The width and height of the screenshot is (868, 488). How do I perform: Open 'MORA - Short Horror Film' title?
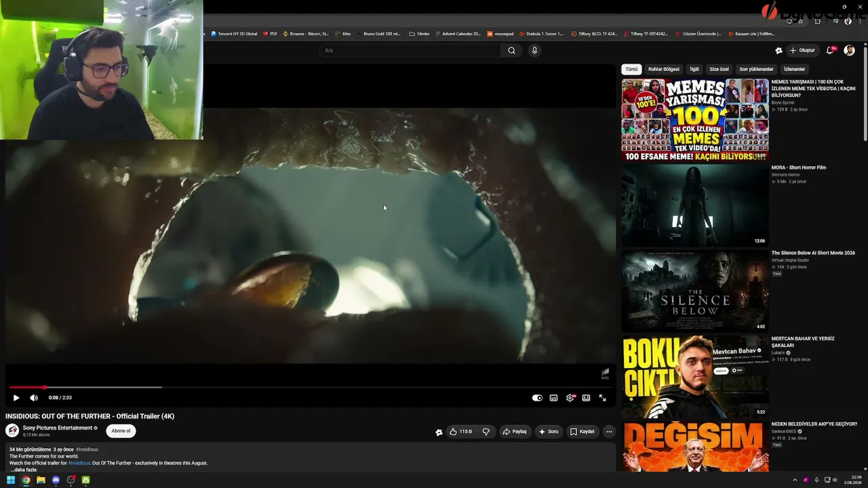tap(798, 167)
